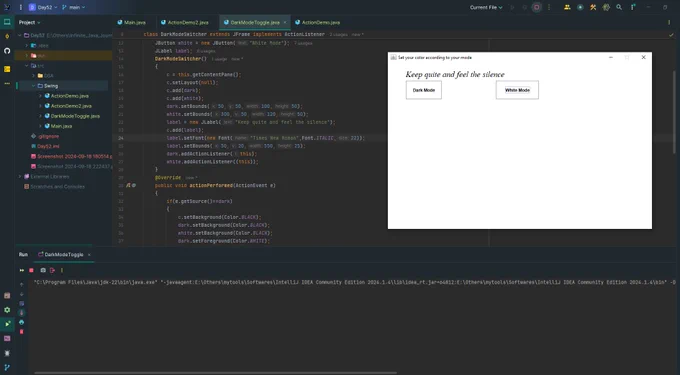Open the build tools hammer icon
This screenshot has height=375, width=680.
[x=593, y=7]
